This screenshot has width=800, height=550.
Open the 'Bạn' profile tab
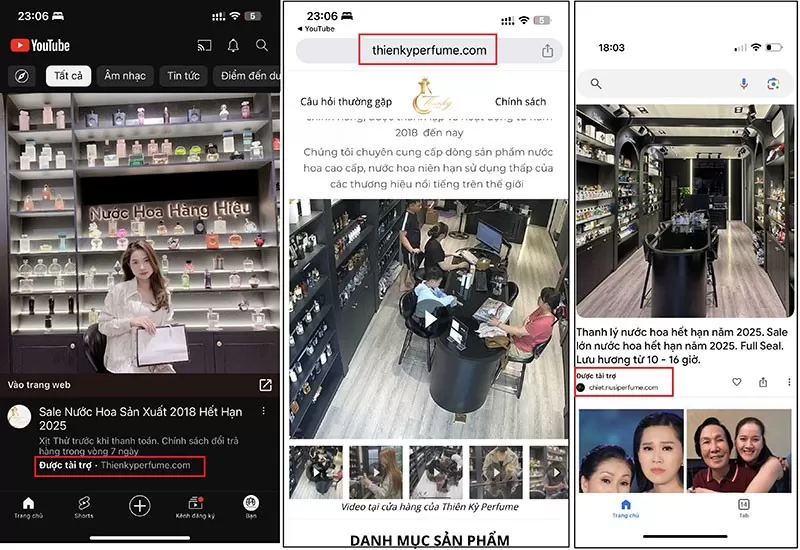coord(251,507)
